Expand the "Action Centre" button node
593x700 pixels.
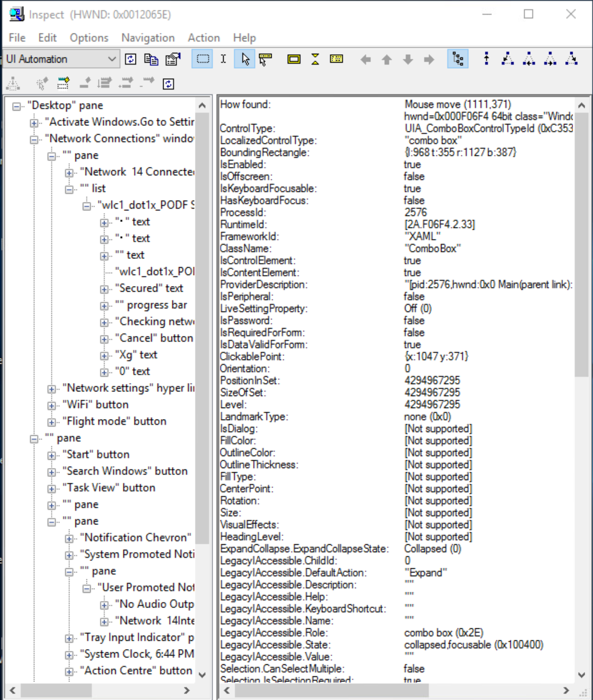[x=69, y=671]
